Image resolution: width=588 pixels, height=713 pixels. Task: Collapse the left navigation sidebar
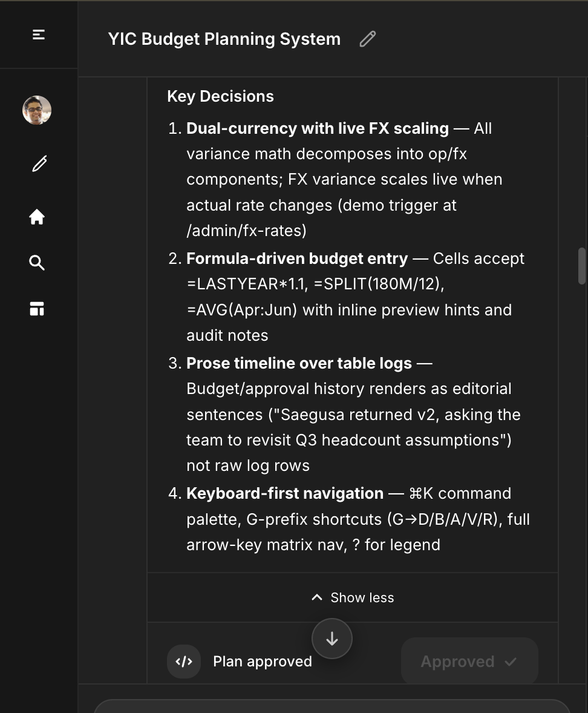pyautogui.click(x=38, y=34)
